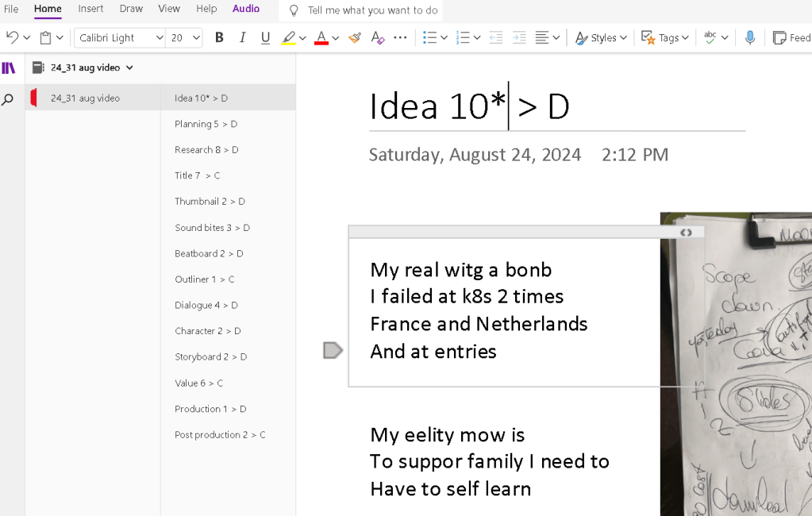This screenshot has width=812, height=516.
Task: Click the Increase Indent icon
Action: (x=519, y=37)
